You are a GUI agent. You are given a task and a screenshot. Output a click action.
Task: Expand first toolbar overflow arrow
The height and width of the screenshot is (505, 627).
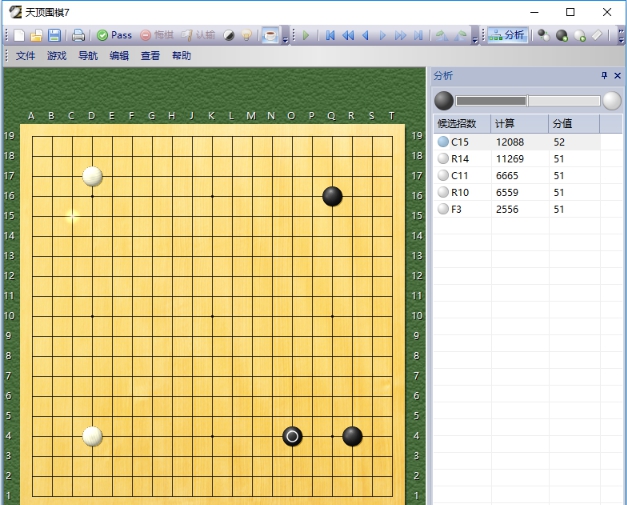[x=285, y=40]
